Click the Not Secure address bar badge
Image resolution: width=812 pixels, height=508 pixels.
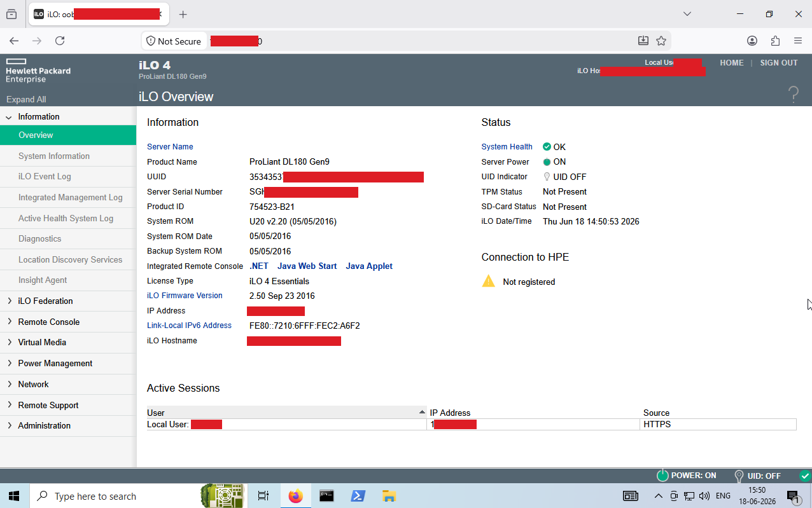(x=174, y=41)
